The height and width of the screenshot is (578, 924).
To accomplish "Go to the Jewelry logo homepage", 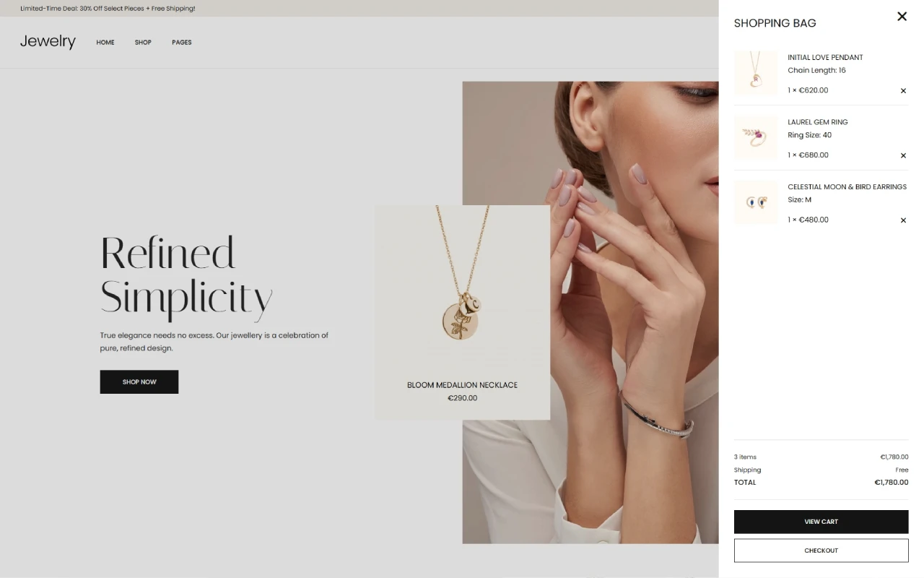I will (x=48, y=41).
